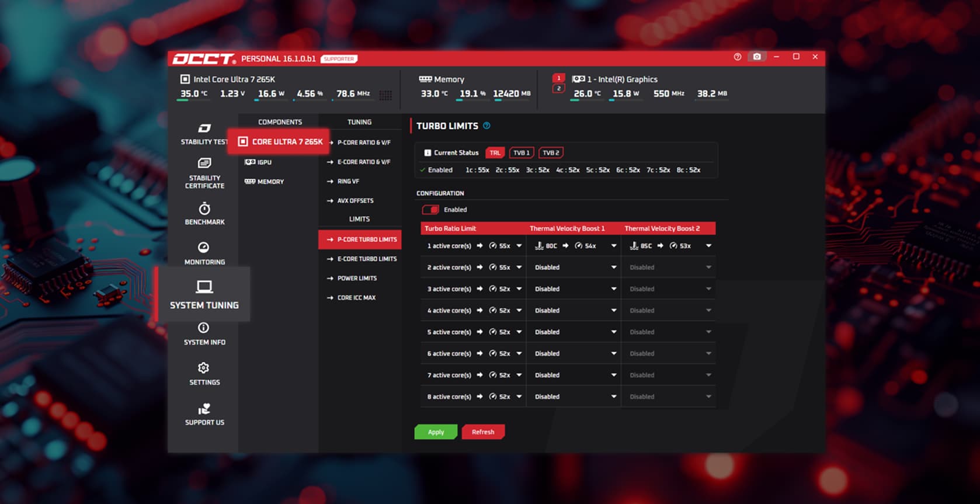
Task: Click the Thermal Velocity Boost 1 column header
Action: click(x=567, y=228)
